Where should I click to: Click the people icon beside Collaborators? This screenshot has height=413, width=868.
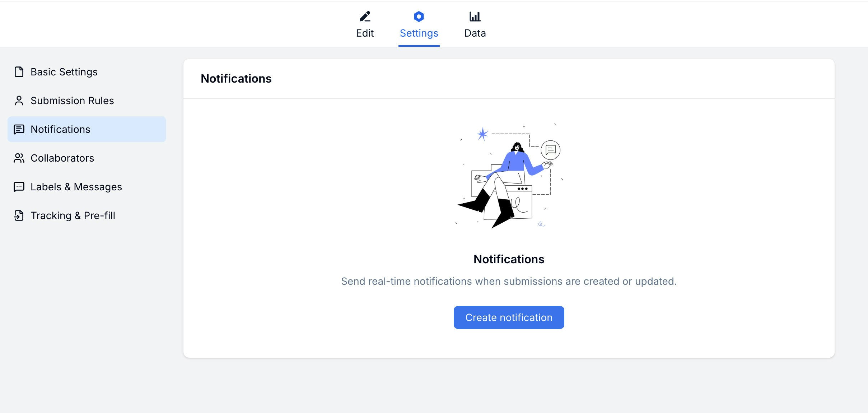(19, 158)
